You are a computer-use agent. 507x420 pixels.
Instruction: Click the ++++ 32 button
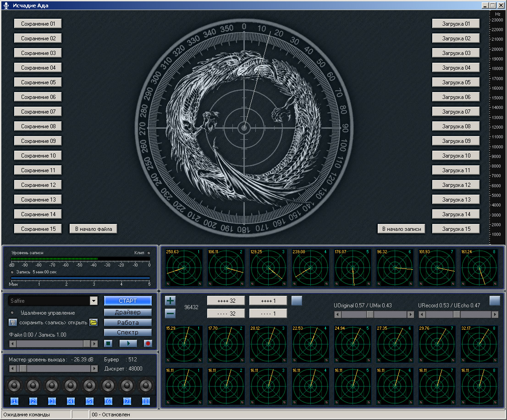point(226,301)
